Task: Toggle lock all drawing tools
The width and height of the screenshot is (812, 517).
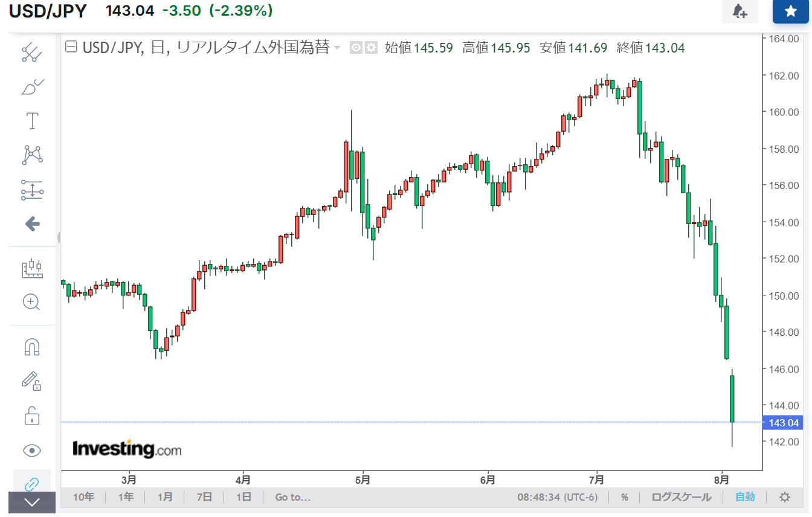Action: (x=31, y=415)
